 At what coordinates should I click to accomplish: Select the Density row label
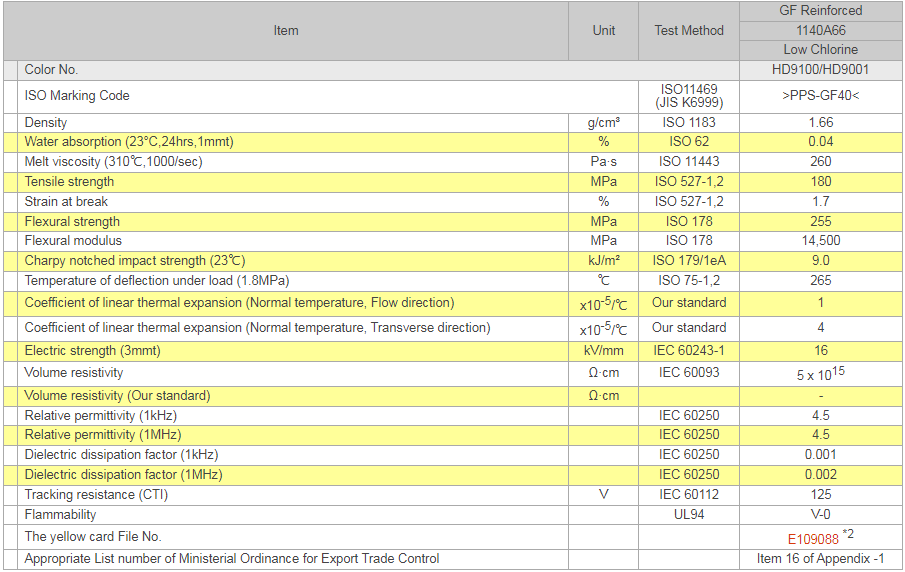pyautogui.click(x=46, y=122)
